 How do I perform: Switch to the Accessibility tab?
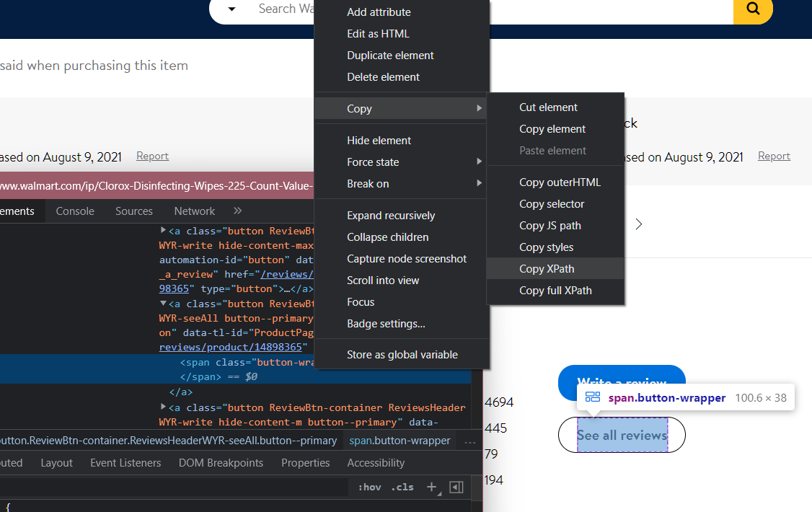376,463
